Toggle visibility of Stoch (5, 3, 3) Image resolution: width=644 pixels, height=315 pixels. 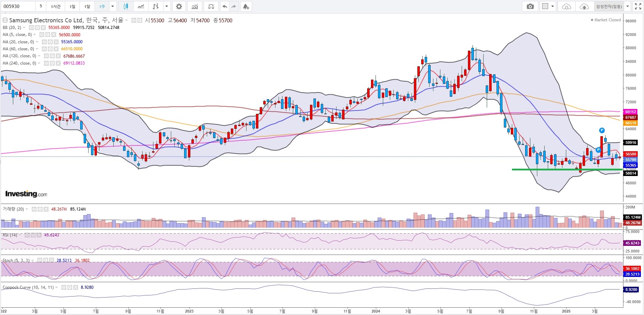click(40, 260)
